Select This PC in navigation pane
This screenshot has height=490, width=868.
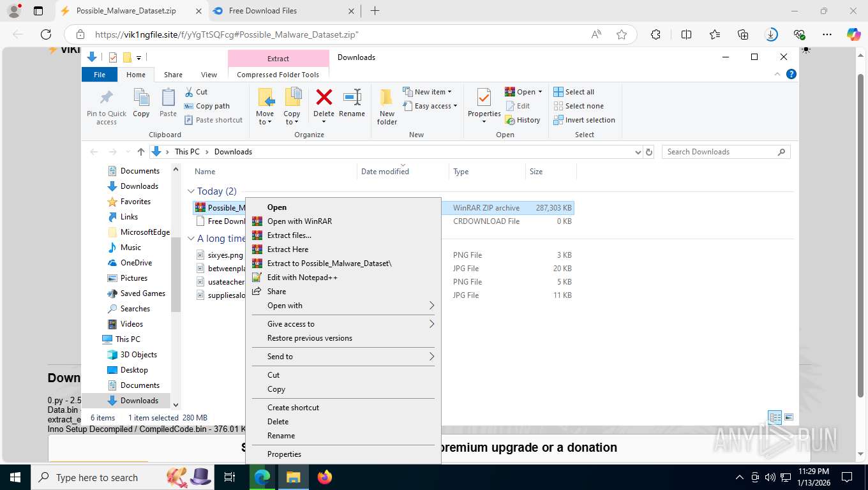click(128, 339)
